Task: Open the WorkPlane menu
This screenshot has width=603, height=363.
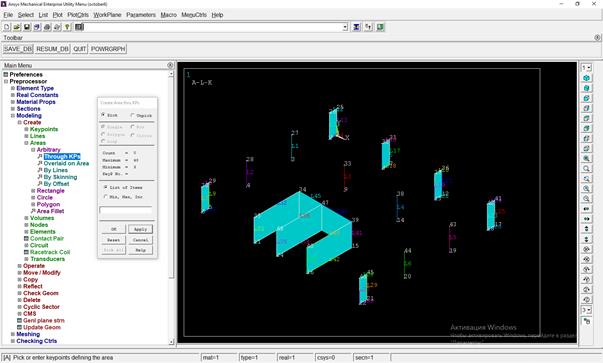Action: click(107, 15)
